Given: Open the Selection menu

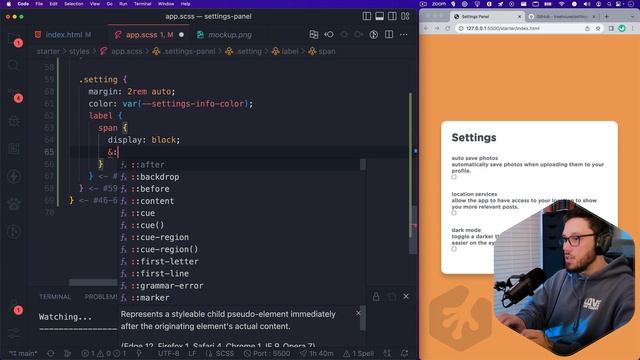Looking at the screenshot, I should 73,4.
